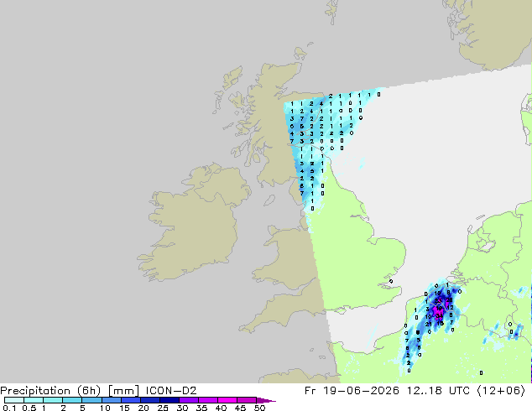Select the legend swatch between 25 and 30
This screenshot has width=532, height=411.
click(x=169, y=400)
